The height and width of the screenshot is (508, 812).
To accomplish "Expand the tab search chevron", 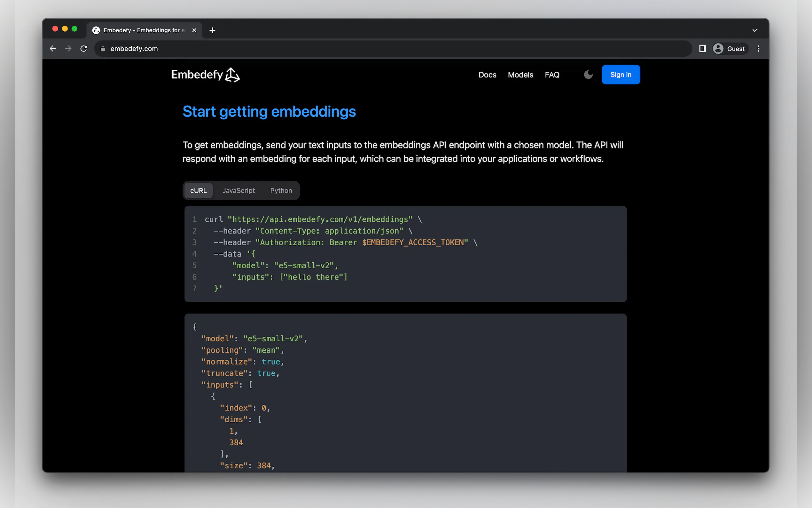I will coord(754,30).
